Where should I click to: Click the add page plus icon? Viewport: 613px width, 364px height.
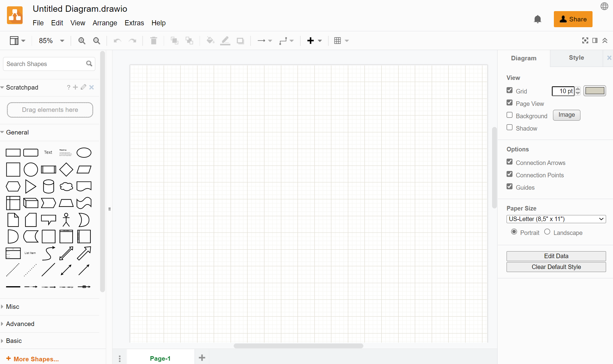pos(202,358)
